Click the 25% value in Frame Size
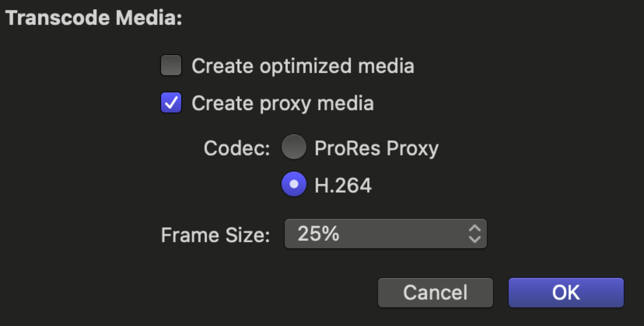The height and width of the screenshot is (326, 644). coord(318,233)
